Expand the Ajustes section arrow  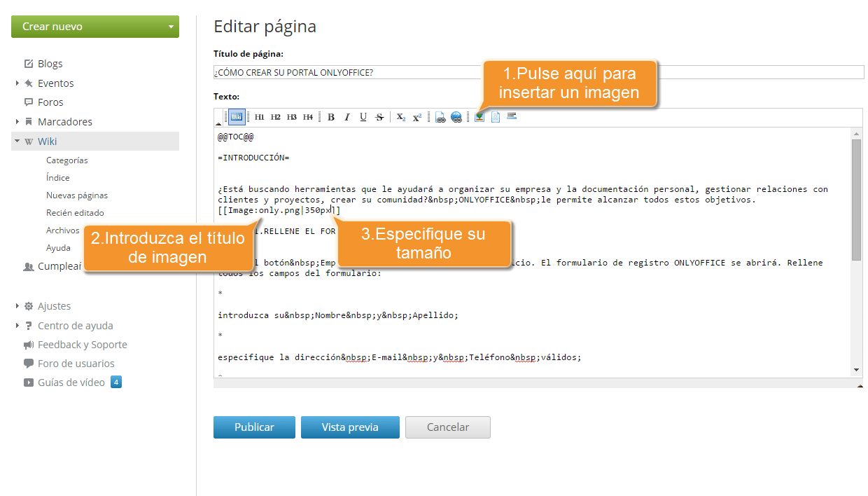(x=17, y=306)
